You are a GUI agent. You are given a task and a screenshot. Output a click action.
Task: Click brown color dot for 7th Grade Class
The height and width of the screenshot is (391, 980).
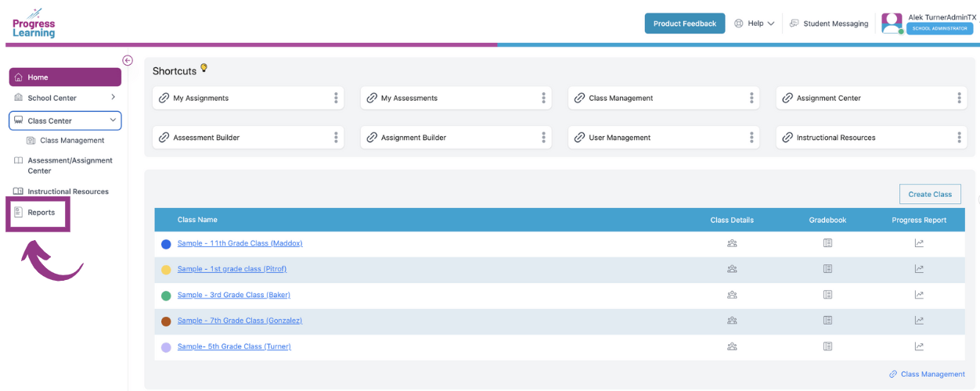click(166, 321)
